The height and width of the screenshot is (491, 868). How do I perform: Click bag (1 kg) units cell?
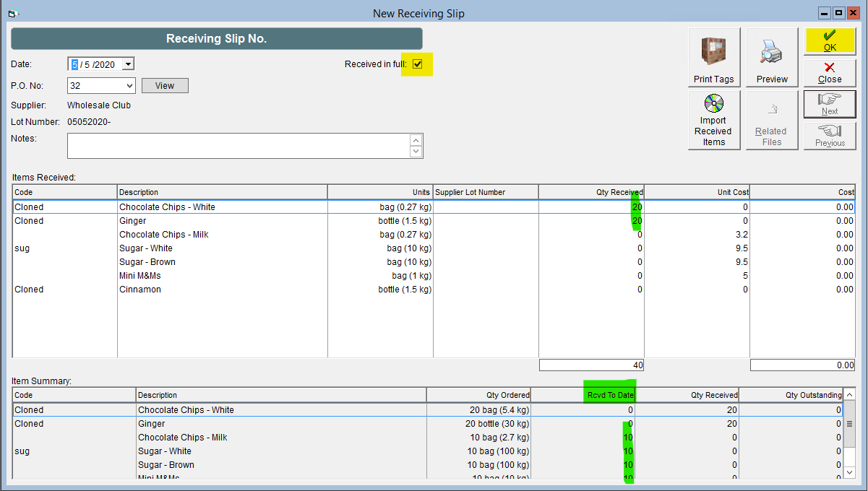point(380,276)
